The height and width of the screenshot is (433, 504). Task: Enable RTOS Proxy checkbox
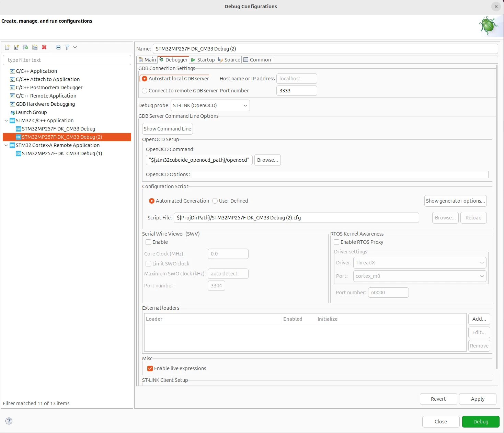(336, 242)
